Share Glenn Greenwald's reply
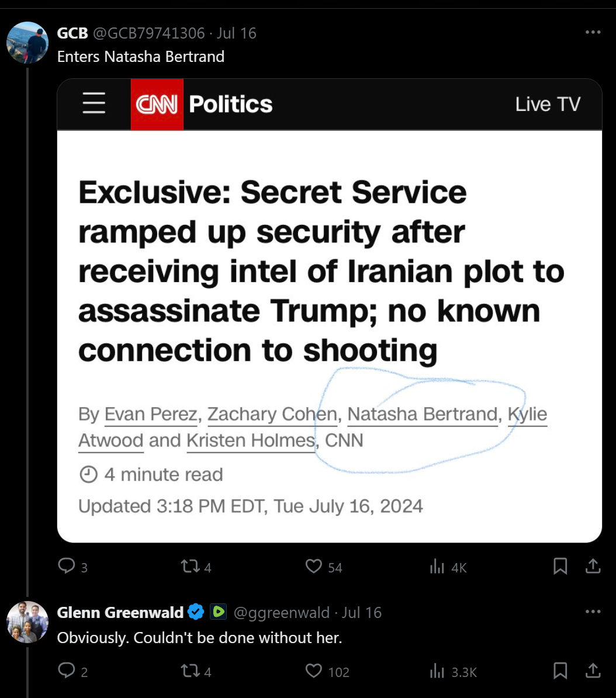Screen dimensions: 616x698 click(x=593, y=671)
